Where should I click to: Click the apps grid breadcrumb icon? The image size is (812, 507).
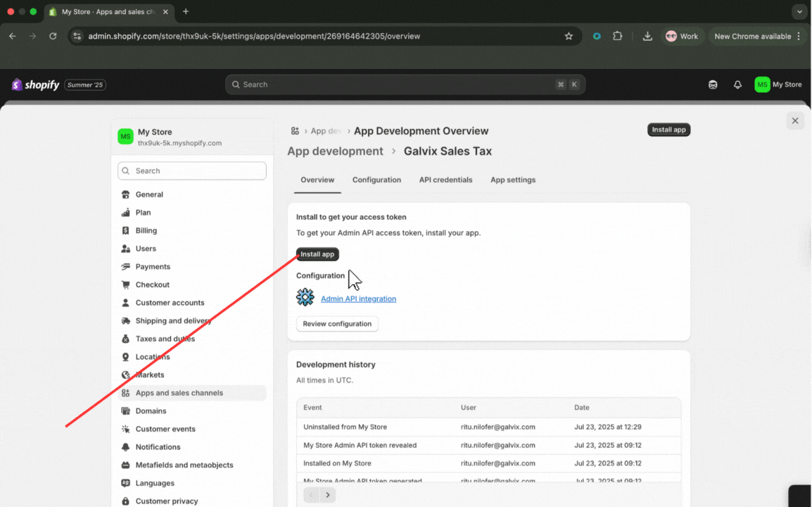pyautogui.click(x=296, y=131)
